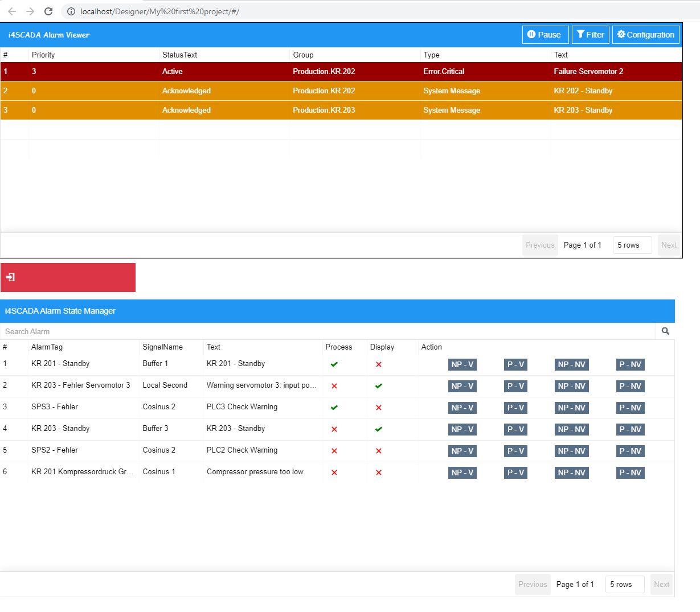The image size is (700, 612).
Task: Select PLC3 Check Warning text cell
Action: (x=242, y=406)
